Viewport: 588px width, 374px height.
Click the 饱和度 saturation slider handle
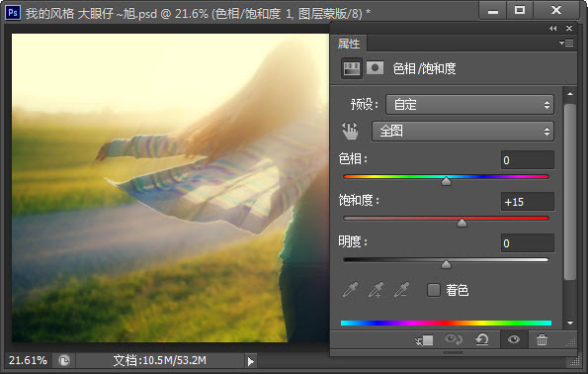462,223
